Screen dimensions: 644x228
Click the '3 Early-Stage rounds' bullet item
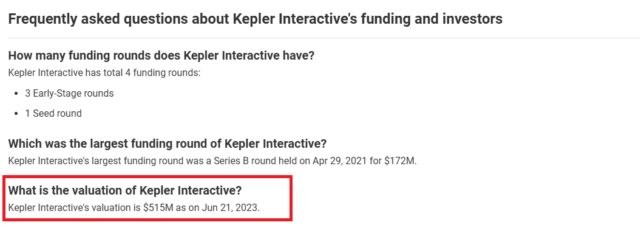tap(69, 94)
